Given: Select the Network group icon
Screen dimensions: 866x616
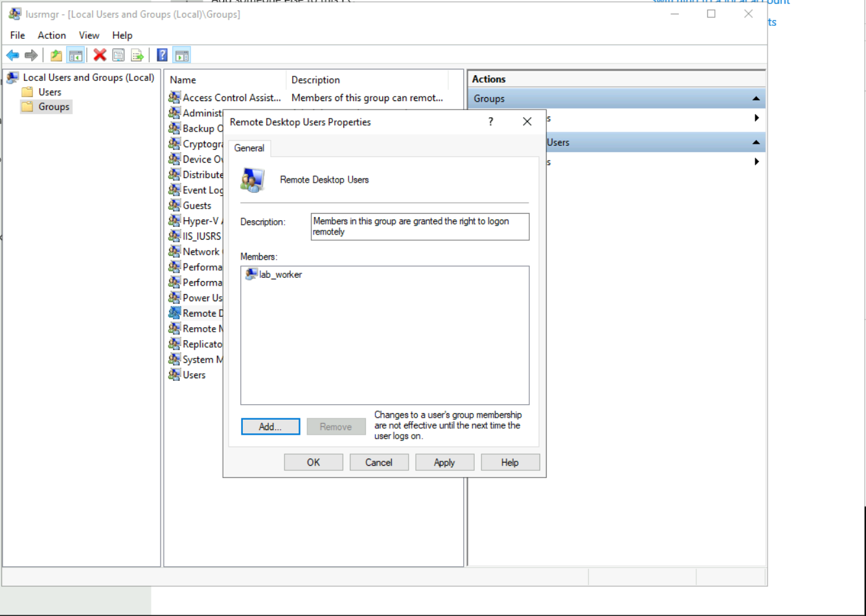Looking at the screenshot, I should 174,251.
